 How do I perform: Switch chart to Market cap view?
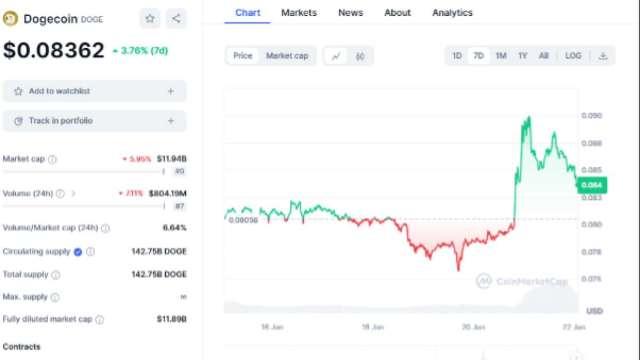tap(287, 56)
